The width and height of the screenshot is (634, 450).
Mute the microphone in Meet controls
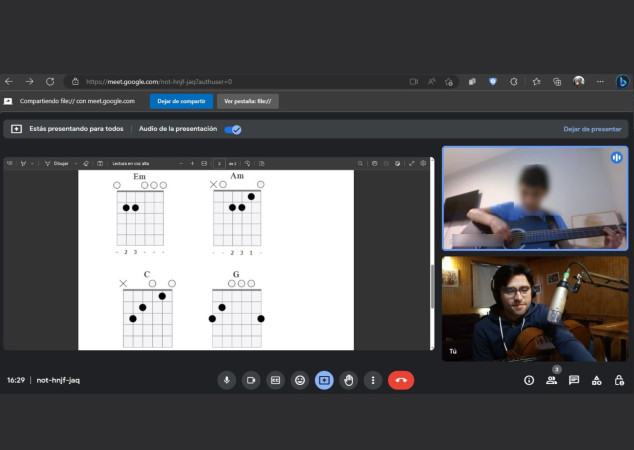[226, 380]
